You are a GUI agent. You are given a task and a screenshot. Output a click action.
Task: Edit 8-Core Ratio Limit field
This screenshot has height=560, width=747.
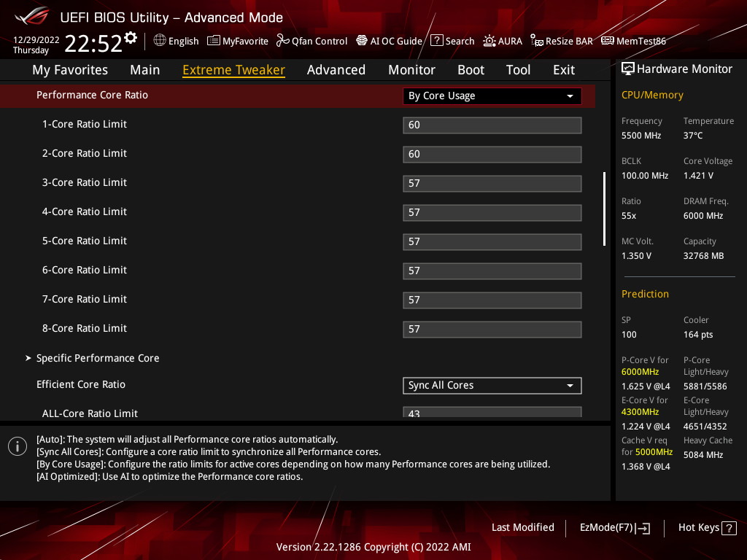tap(492, 329)
